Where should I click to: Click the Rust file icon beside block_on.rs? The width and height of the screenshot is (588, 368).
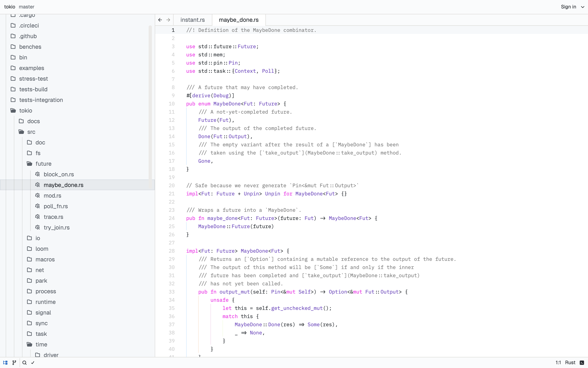[37, 174]
